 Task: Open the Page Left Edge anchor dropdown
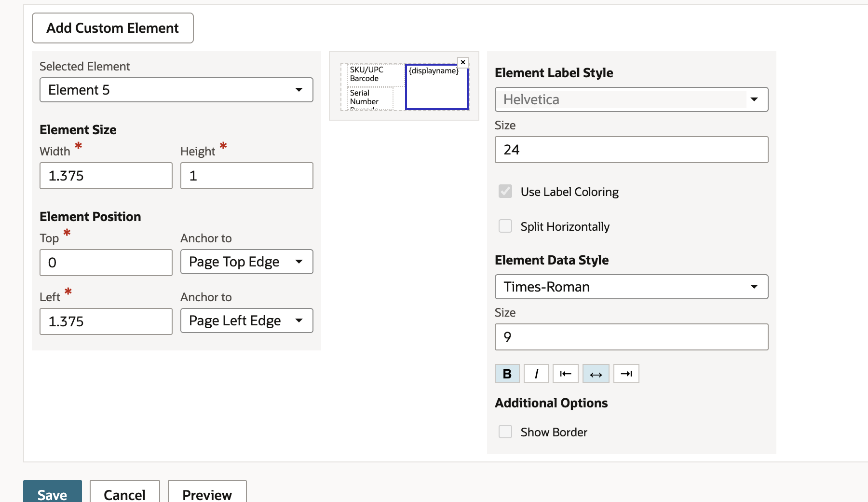coord(247,321)
